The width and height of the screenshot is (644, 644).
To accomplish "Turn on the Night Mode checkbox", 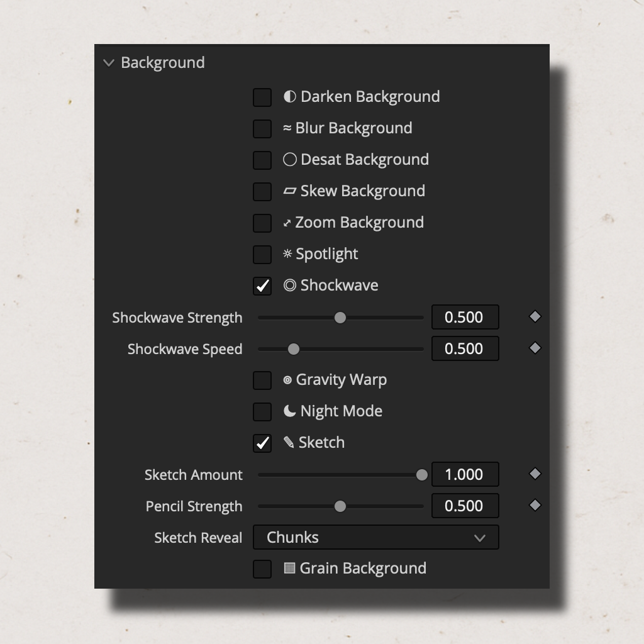I will point(262,412).
